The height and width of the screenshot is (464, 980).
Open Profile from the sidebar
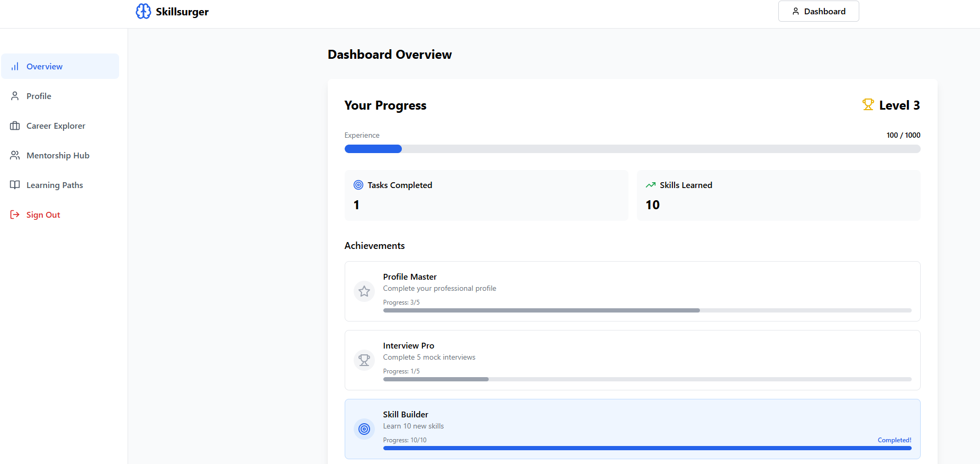tap(60, 96)
